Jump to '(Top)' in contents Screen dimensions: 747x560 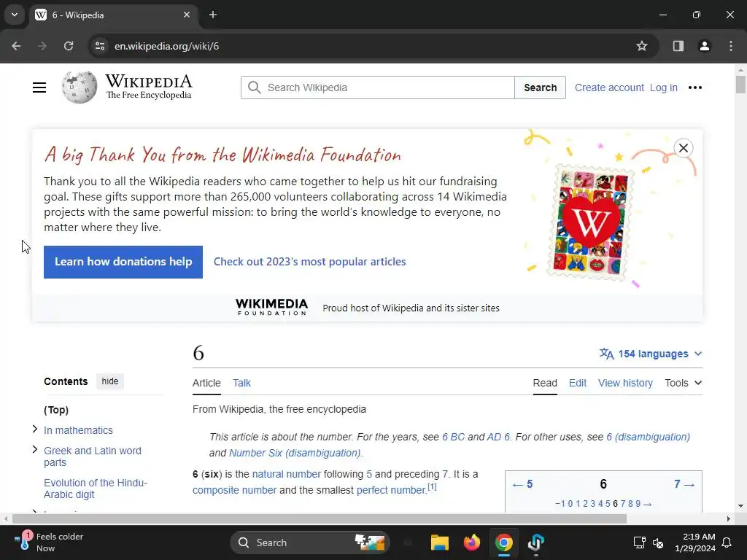(56, 410)
